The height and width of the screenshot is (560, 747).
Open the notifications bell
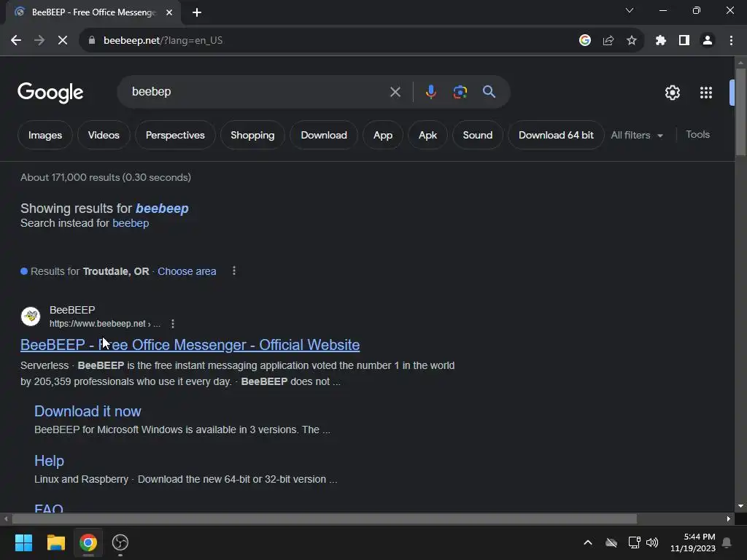[727, 542]
